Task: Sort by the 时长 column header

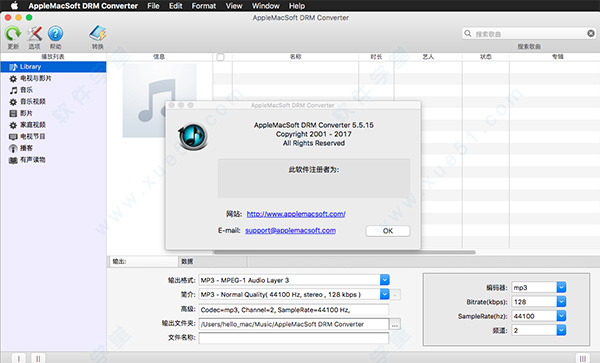Action: pos(376,57)
